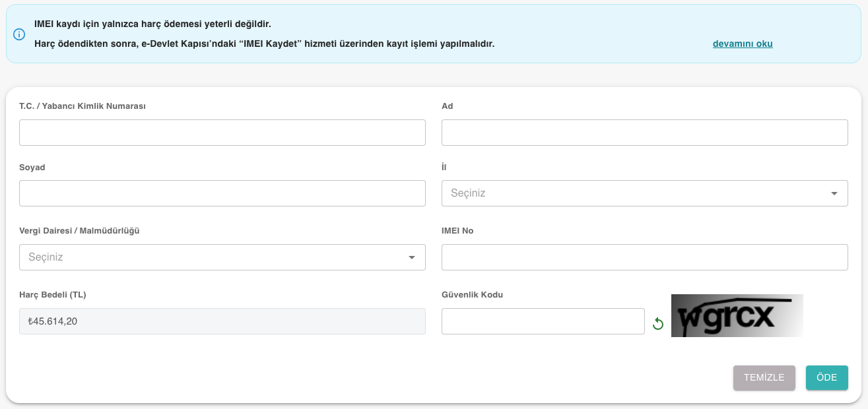Click the arrow on the İl combo box

[834, 193]
